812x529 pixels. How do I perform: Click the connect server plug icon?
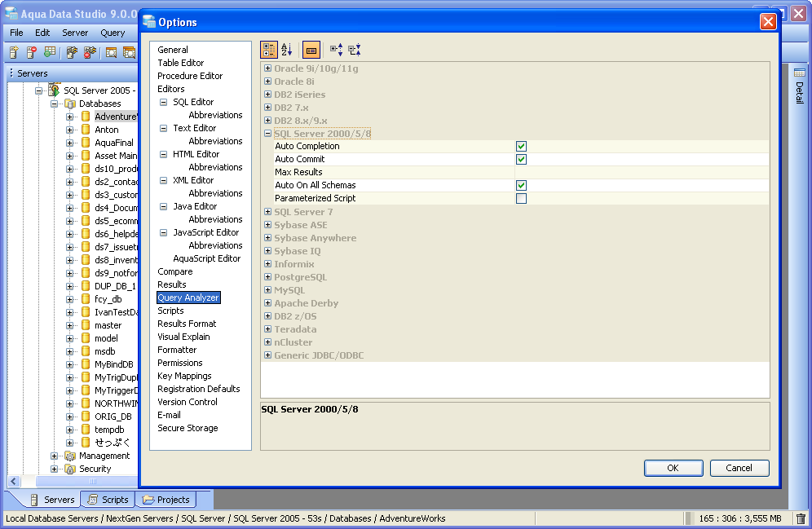click(72, 52)
